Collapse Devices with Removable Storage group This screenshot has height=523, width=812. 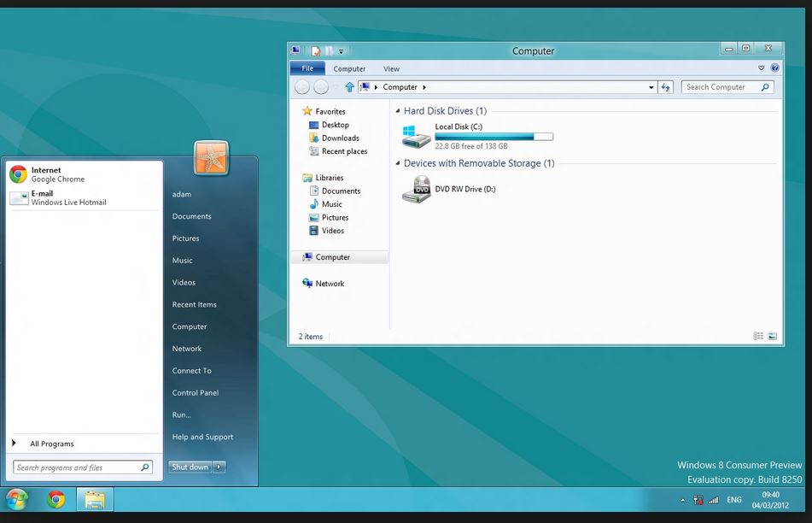[x=398, y=163]
